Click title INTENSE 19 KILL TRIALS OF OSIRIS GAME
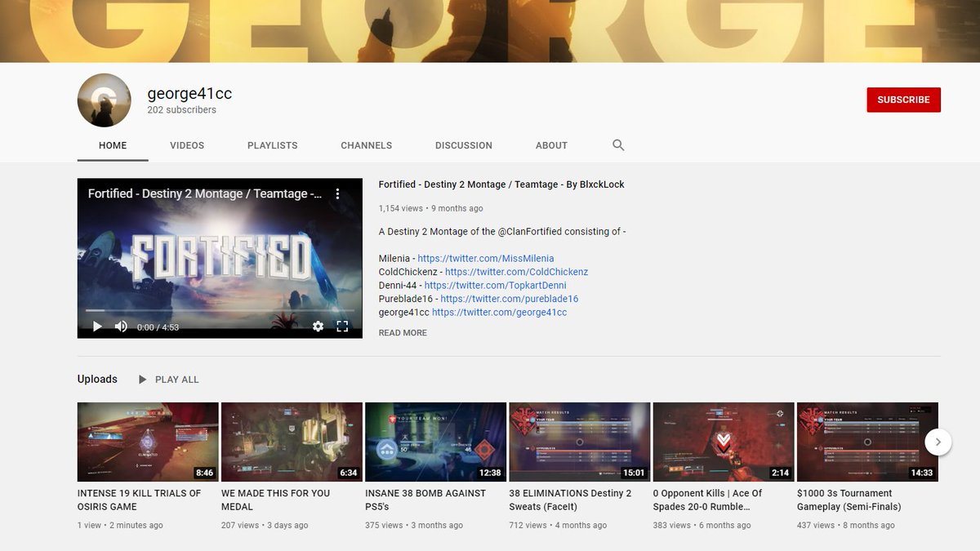 click(x=140, y=500)
